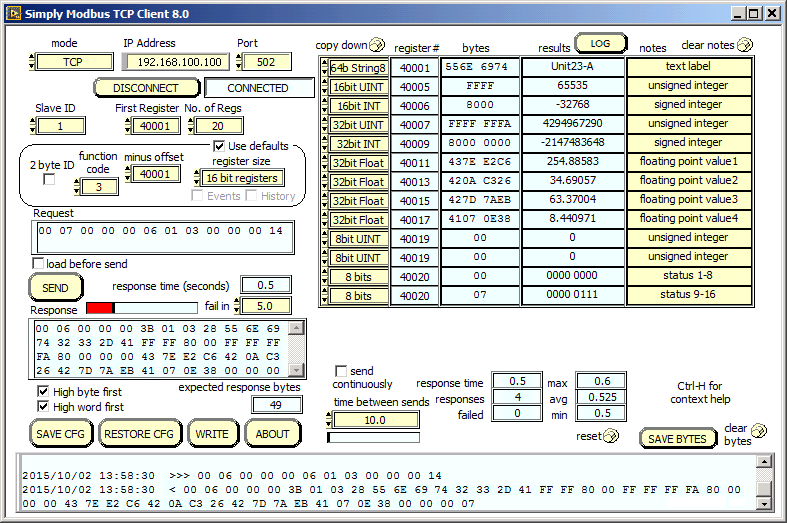Click the reset round icon
Viewport: 787px width, 523px height.
coord(611,436)
